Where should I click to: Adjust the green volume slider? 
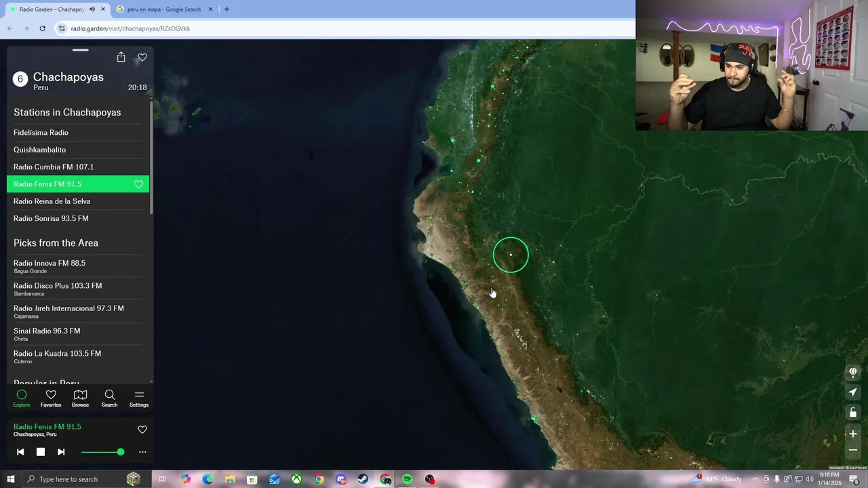(102, 452)
